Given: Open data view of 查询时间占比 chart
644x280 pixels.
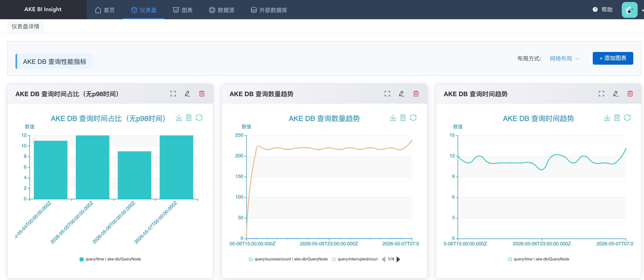Looking at the screenshot, I should click(189, 118).
